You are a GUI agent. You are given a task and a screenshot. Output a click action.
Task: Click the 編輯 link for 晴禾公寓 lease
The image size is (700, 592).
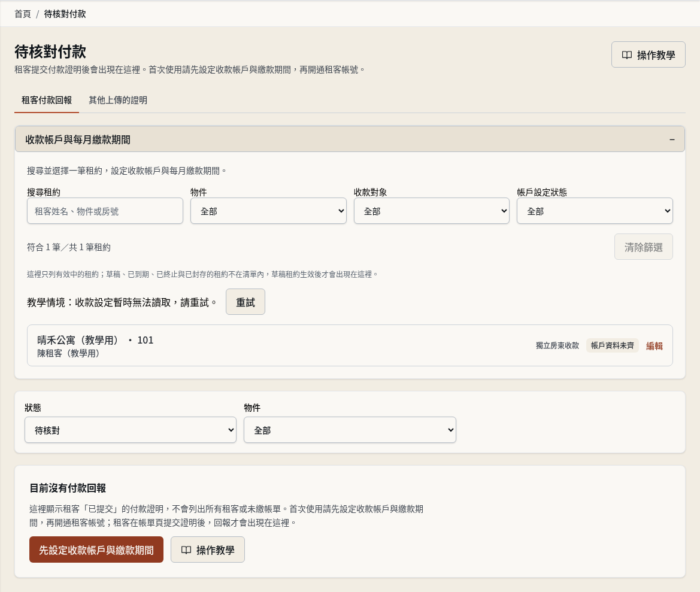654,346
